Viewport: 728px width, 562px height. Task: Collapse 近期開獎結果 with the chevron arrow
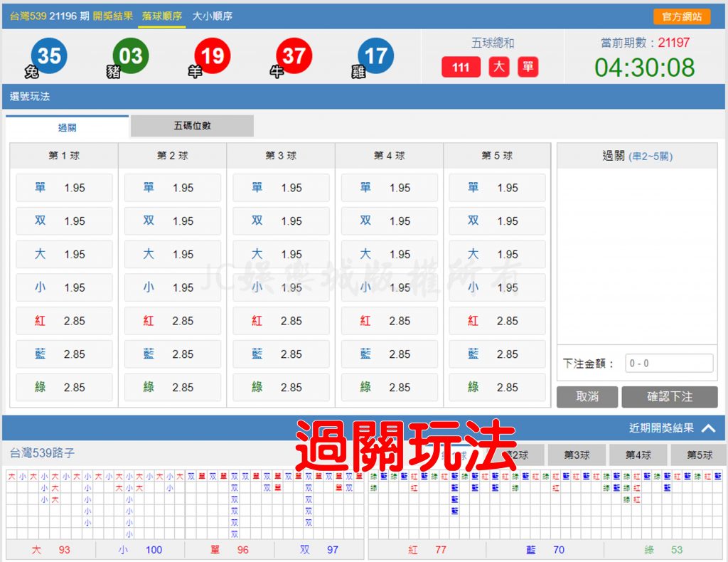click(708, 428)
